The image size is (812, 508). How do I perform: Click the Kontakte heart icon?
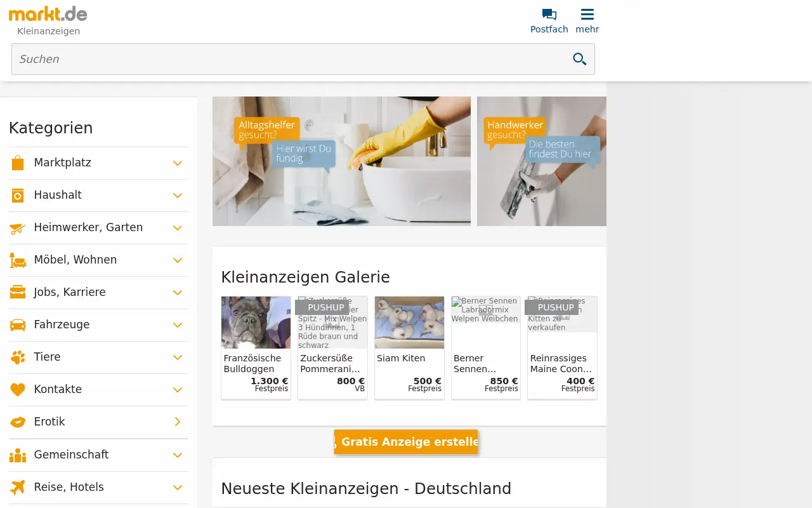click(18, 390)
